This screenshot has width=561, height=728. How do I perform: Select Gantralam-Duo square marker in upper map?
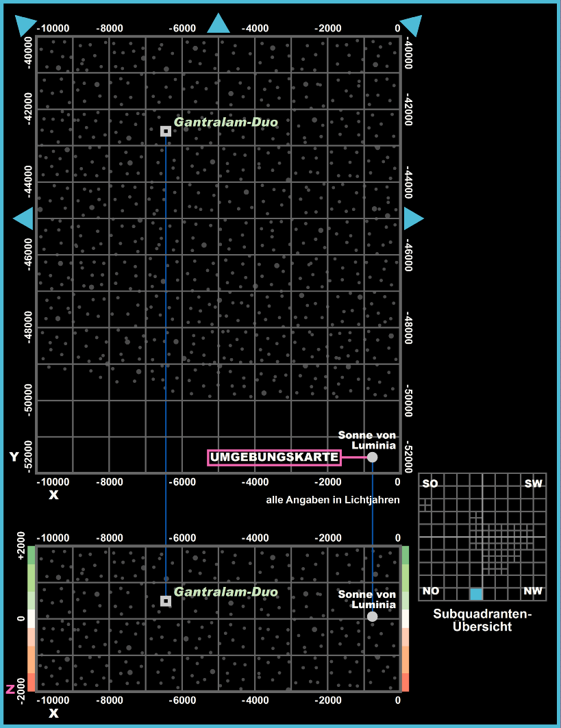pyautogui.click(x=166, y=131)
